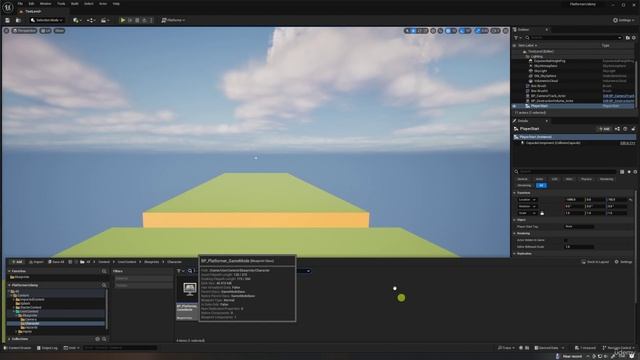The image size is (640, 360).
Task: Open the Build menu
Action: [x=75, y=4]
